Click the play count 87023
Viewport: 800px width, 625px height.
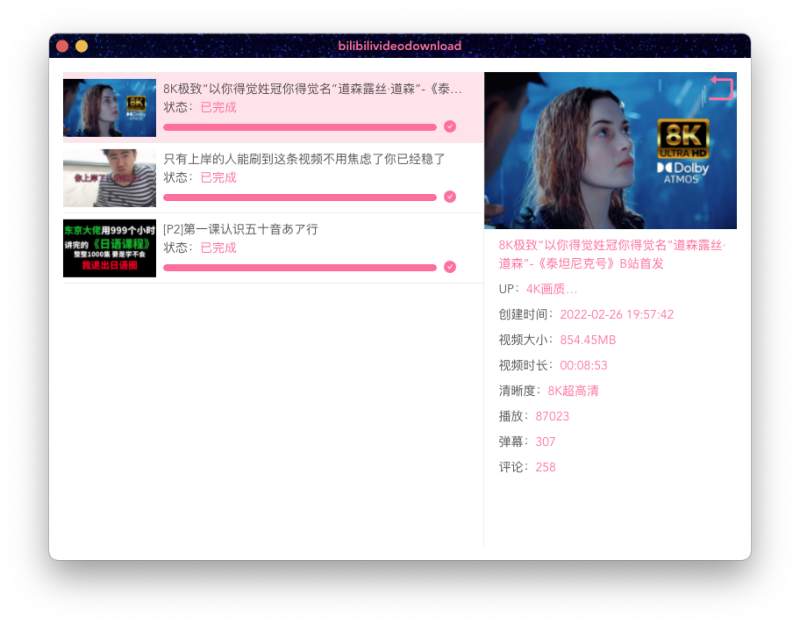pos(552,416)
